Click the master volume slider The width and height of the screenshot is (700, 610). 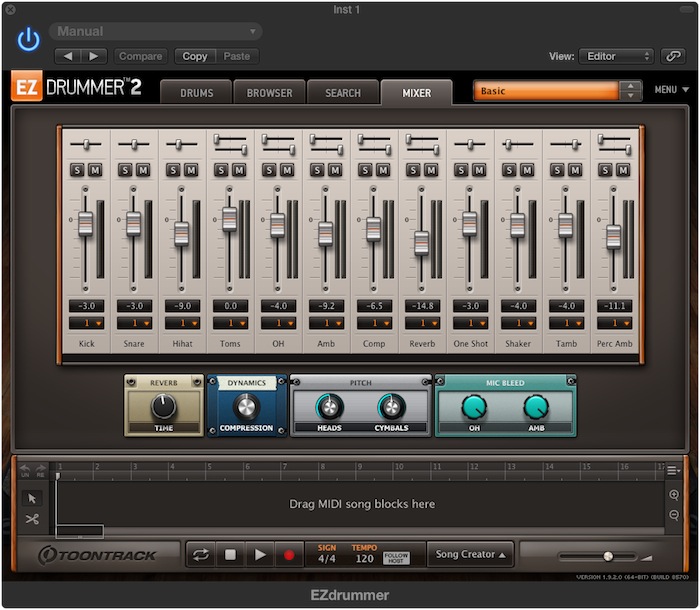point(597,556)
